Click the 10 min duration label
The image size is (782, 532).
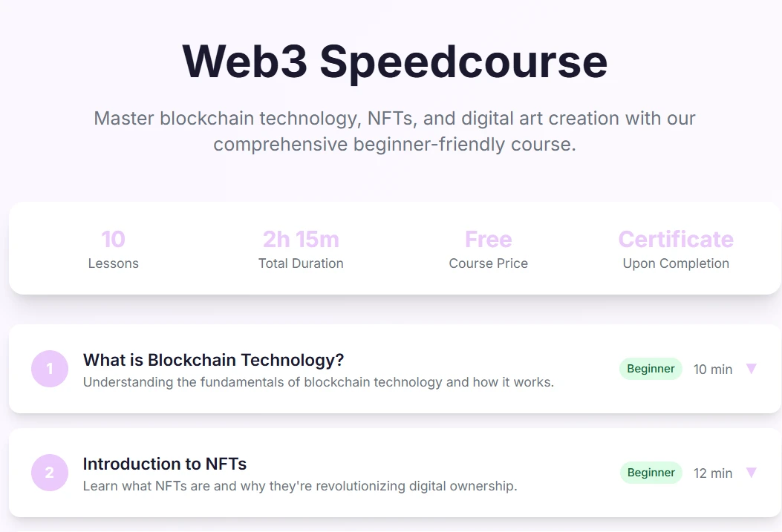point(713,370)
